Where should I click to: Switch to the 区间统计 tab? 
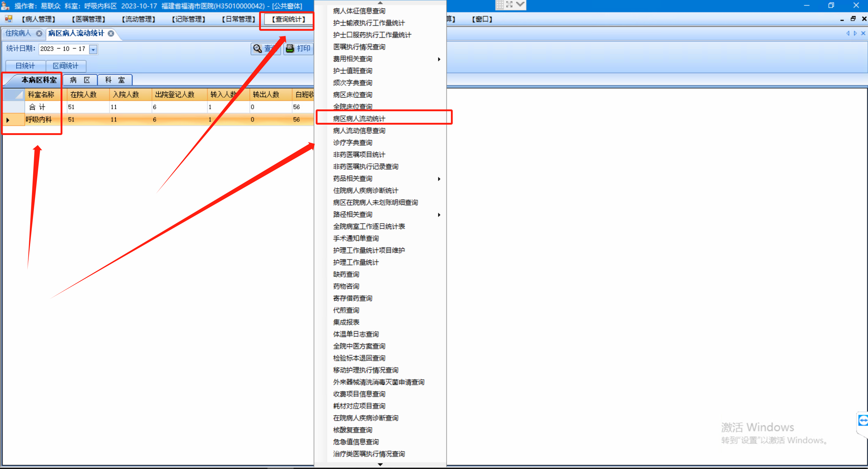65,66
